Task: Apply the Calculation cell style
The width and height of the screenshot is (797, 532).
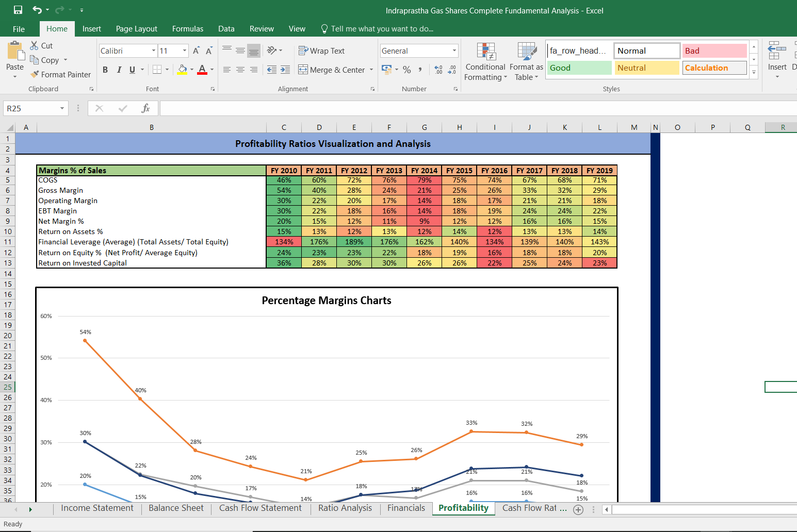Action: coord(714,68)
